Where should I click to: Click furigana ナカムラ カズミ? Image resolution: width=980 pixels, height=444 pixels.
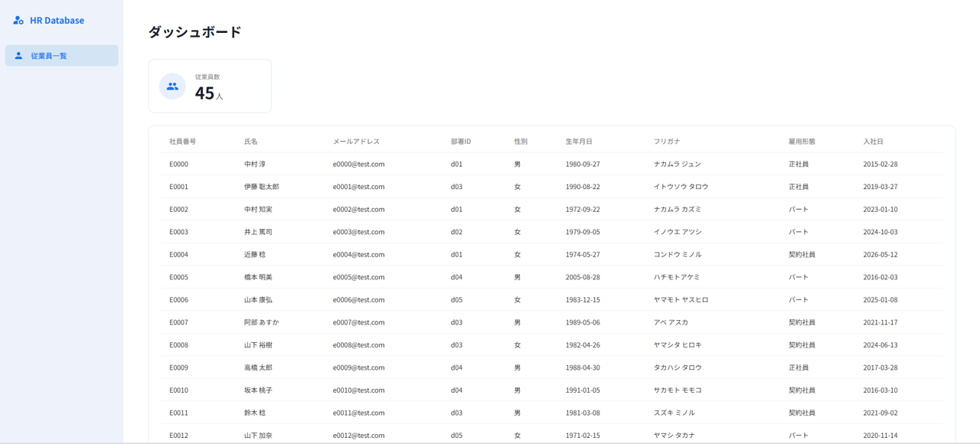(678, 210)
